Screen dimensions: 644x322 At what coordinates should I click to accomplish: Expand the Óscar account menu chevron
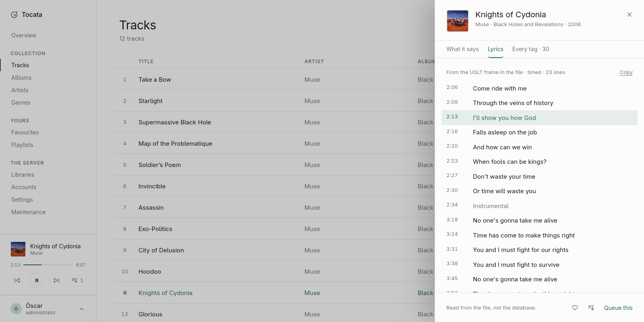(x=82, y=309)
